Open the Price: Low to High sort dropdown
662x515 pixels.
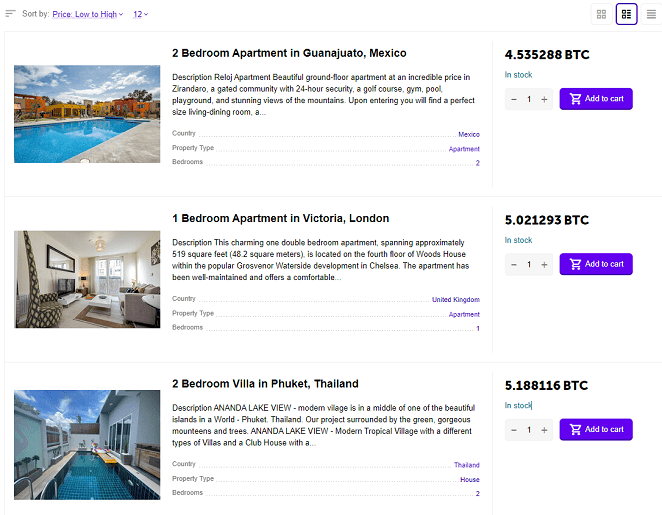click(x=88, y=15)
